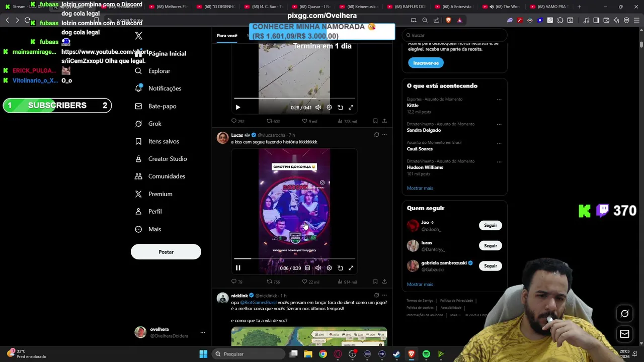Open kiss cam video settings gear
The height and width of the screenshot is (362, 644).
pos(329,268)
